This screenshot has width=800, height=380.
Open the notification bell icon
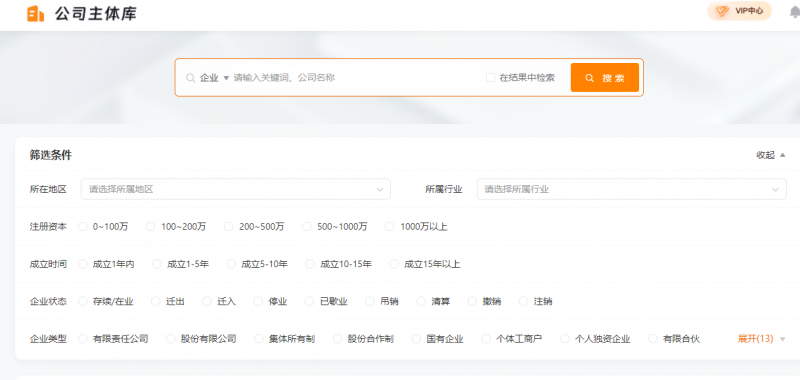795,12
